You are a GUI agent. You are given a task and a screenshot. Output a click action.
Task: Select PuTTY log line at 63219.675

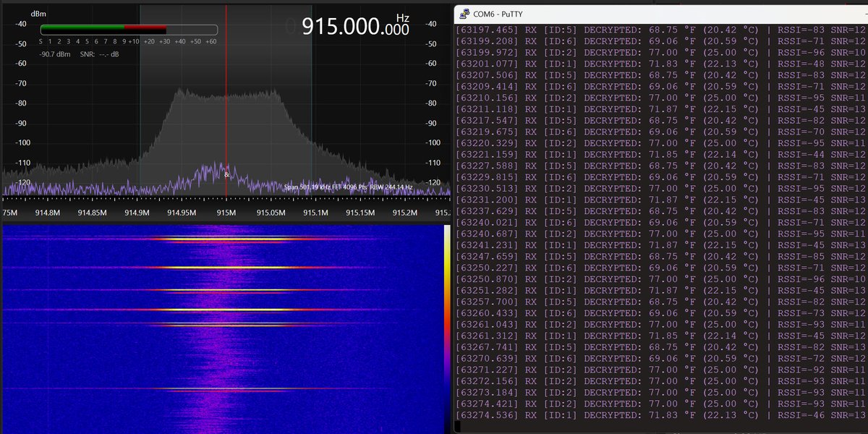pos(660,132)
